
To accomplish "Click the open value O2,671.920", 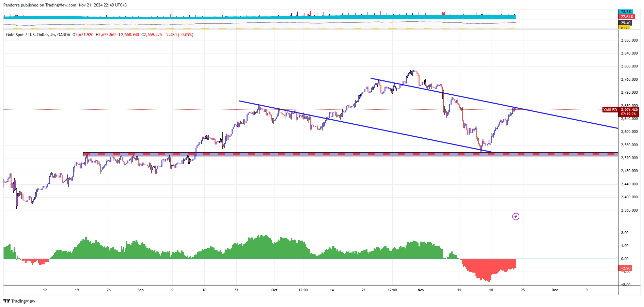I will (83, 35).
